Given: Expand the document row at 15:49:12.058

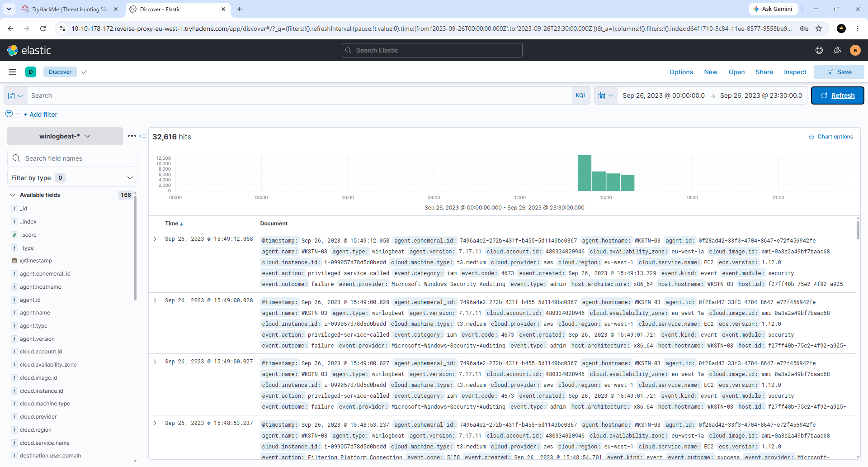Looking at the screenshot, I should (155, 239).
